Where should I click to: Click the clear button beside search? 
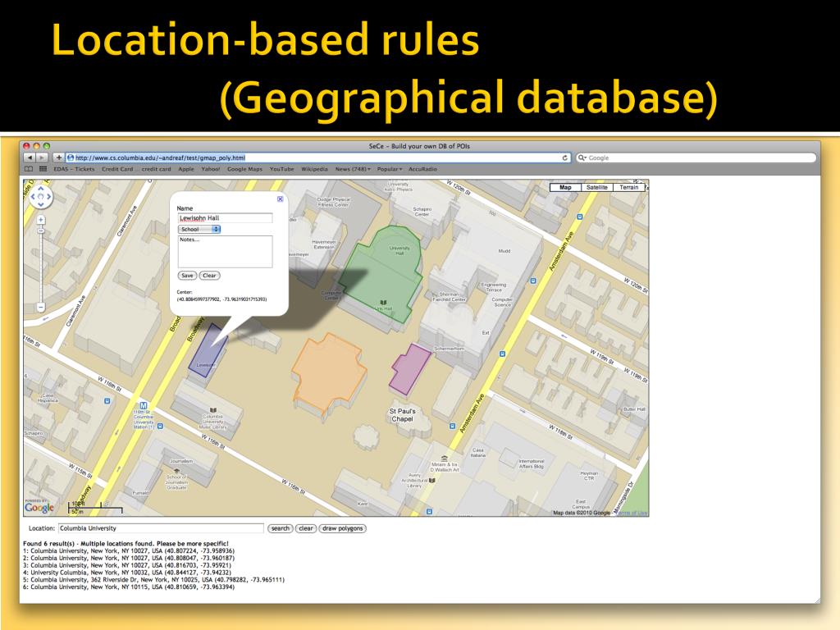(x=306, y=528)
